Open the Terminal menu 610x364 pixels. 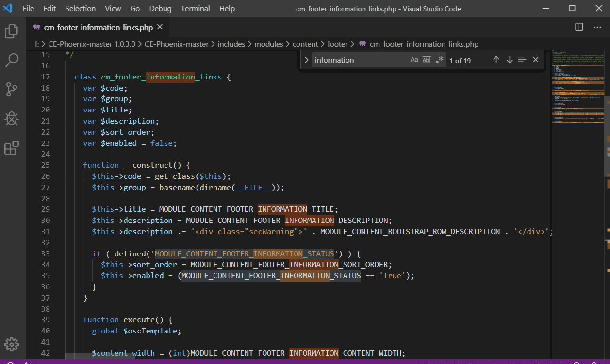(x=196, y=8)
